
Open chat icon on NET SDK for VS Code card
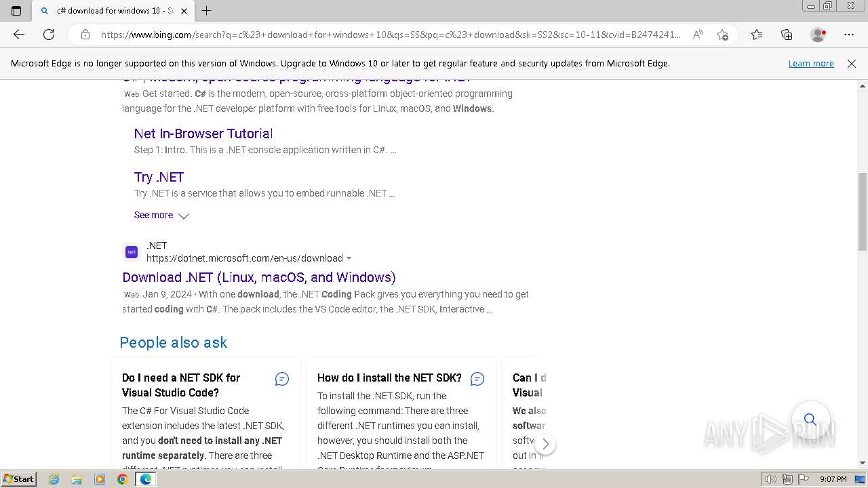pyautogui.click(x=282, y=380)
